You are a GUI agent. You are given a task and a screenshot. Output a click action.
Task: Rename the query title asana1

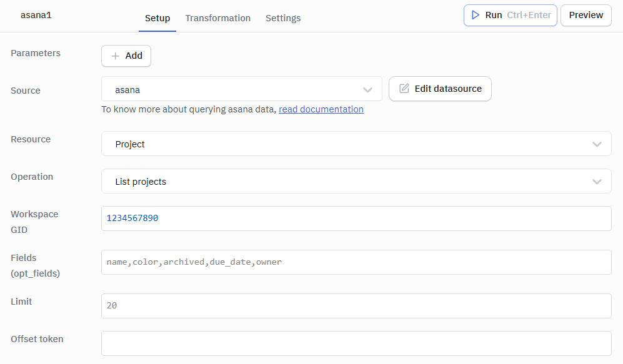tap(36, 16)
